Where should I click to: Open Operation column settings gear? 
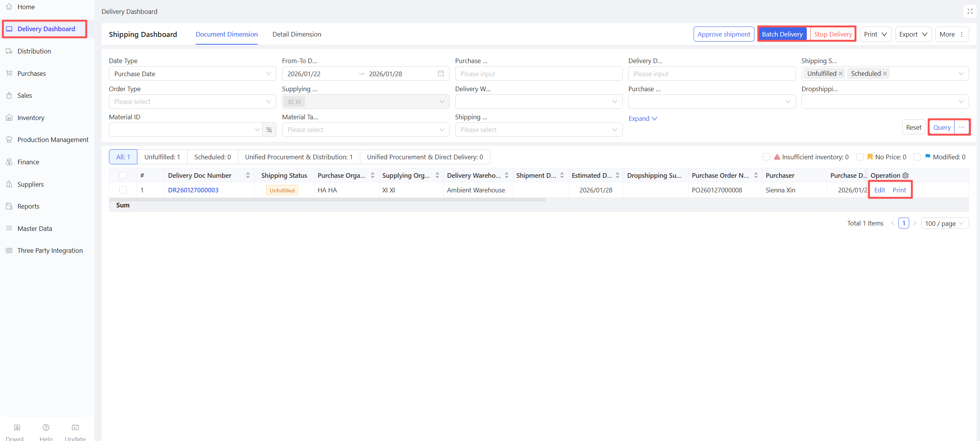(906, 175)
